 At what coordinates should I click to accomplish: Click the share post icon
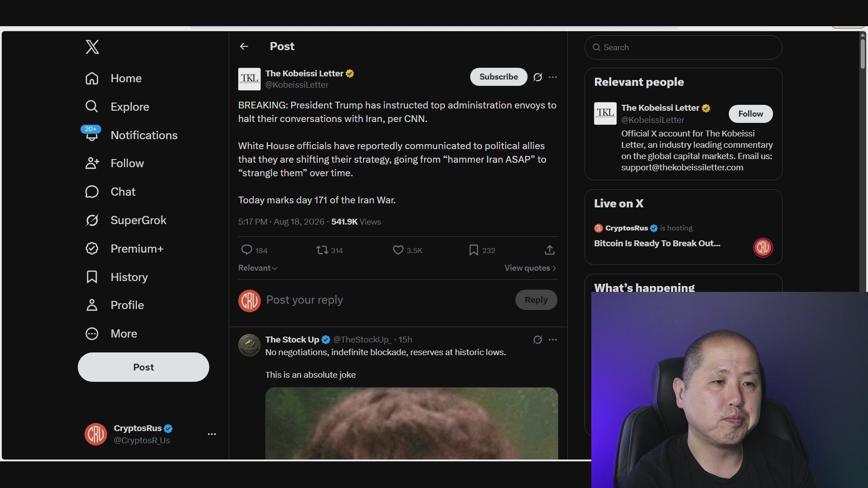pos(549,250)
